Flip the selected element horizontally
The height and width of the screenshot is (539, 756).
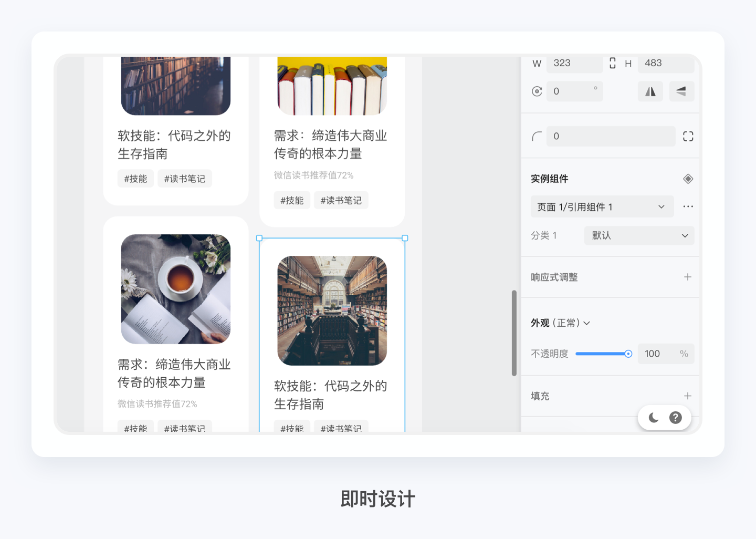tap(650, 91)
